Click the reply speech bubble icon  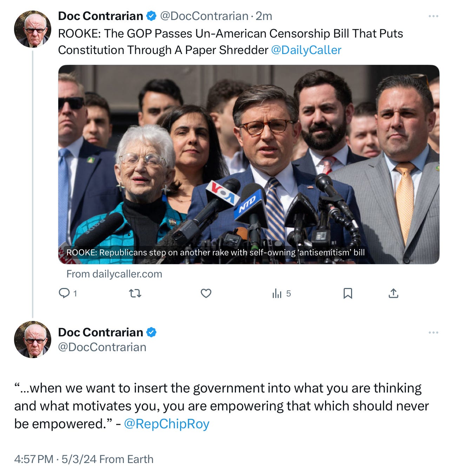[64, 293]
